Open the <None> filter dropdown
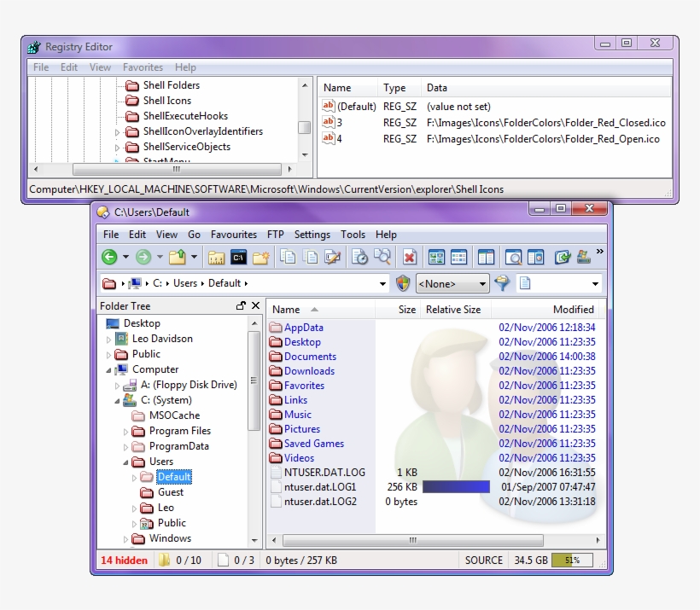This screenshot has height=610, width=700. pos(452,283)
